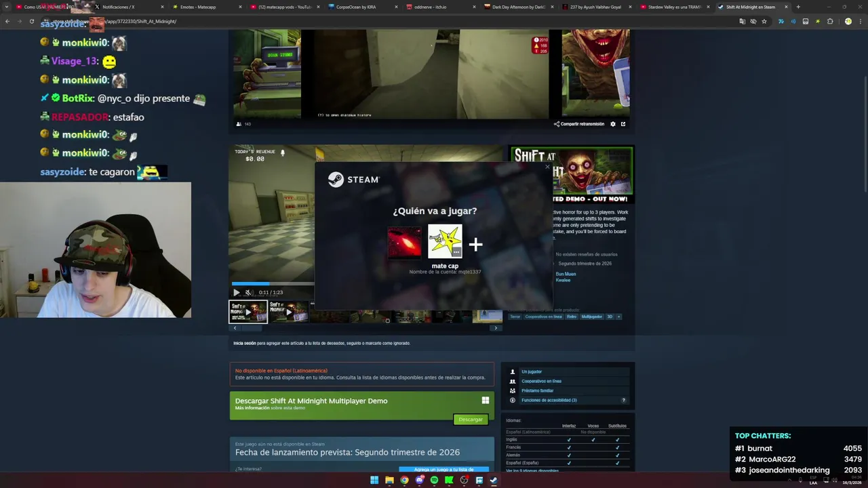Screen dimensions: 868x488
Task: Switch to Dark Day Afternoon tab
Action: tap(518, 7)
